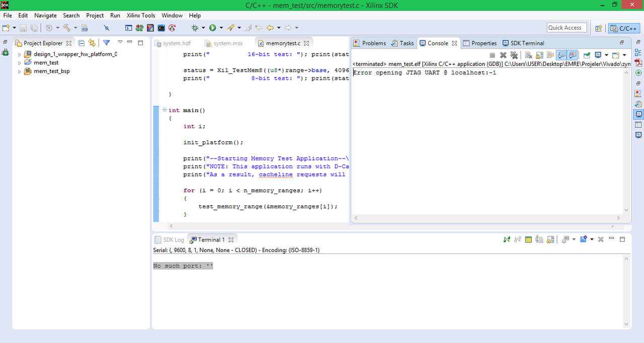Expand the mem_test_bsp project node
This screenshot has width=644, height=343.
[x=20, y=71]
